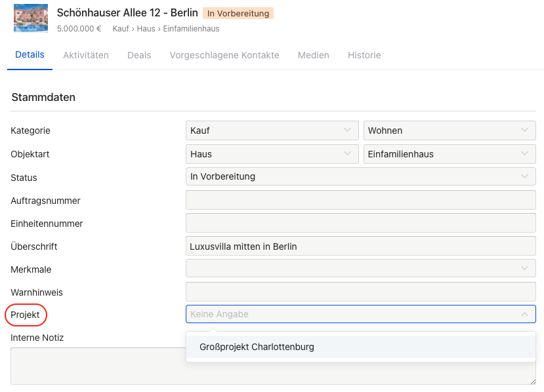Expand the Einfamilienhaus dropdown
This screenshot has height=392, width=544.
pos(450,154)
